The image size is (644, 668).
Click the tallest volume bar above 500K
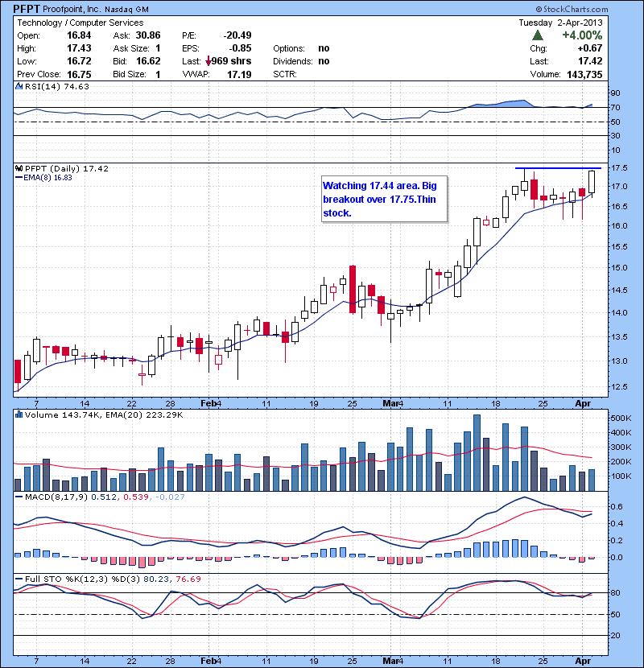coord(477,452)
